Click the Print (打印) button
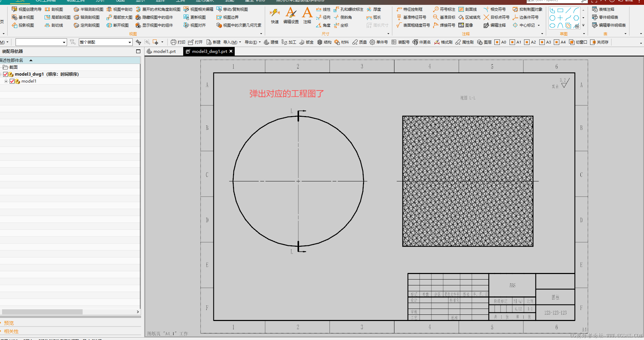 pyautogui.click(x=178, y=42)
